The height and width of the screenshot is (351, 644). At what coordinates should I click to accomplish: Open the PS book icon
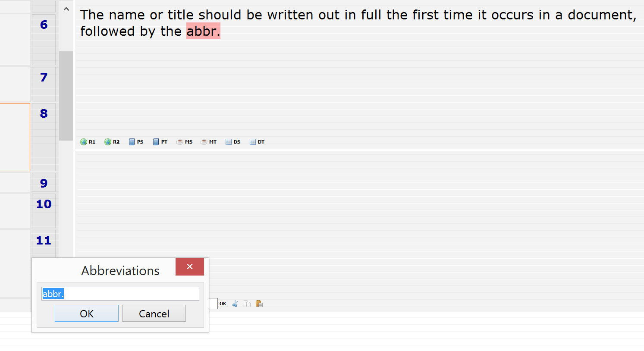(x=132, y=142)
